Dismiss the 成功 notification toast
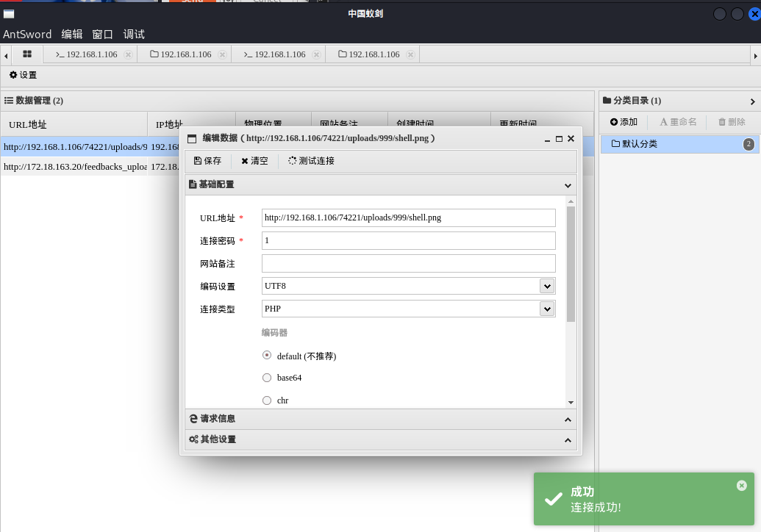Image resolution: width=761 pixels, height=532 pixels. click(x=742, y=486)
